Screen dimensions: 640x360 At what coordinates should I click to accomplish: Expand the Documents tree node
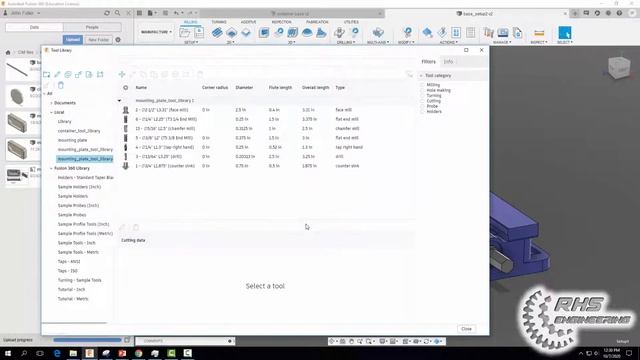click(x=51, y=103)
